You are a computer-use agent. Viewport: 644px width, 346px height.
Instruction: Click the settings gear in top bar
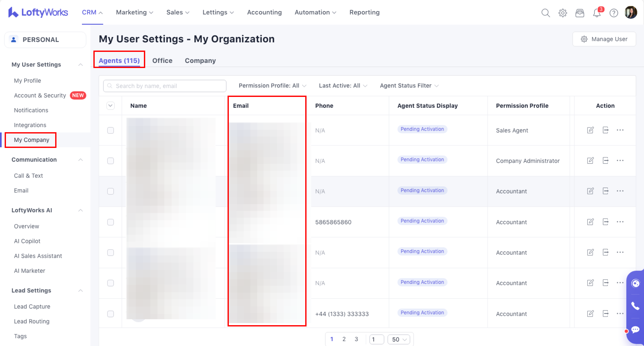click(562, 13)
